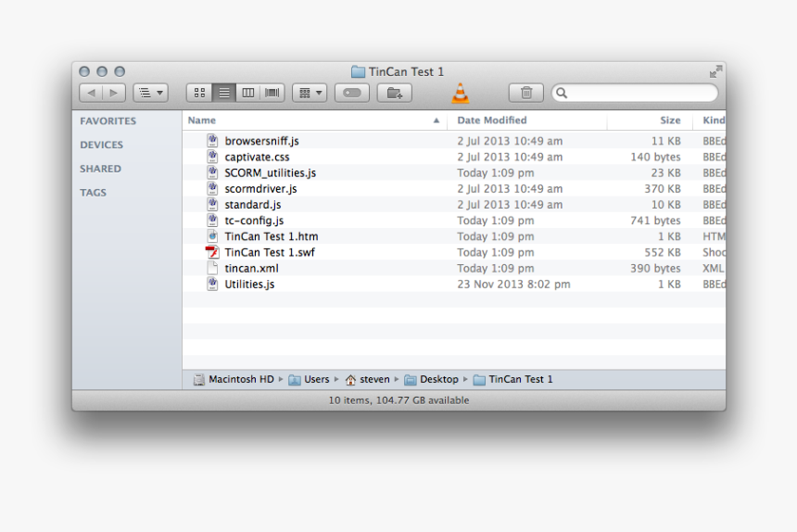Select the file Utilities.js
Viewport: 797px width, 532px height.
(x=454, y=284)
